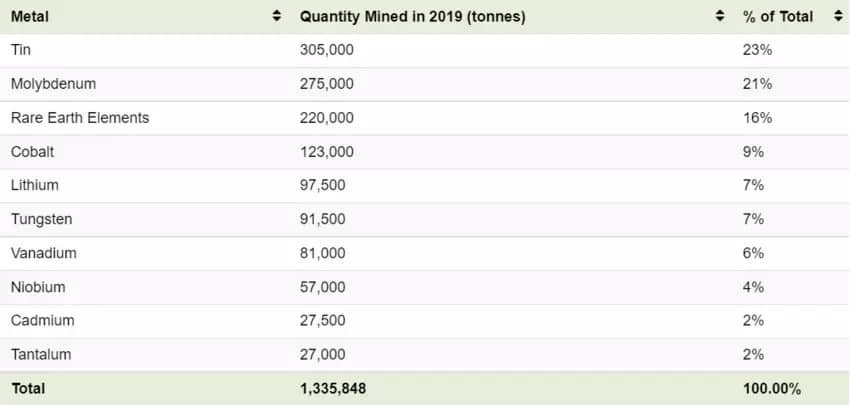Select the Tantalum quantity 27,000

coord(323,355)
